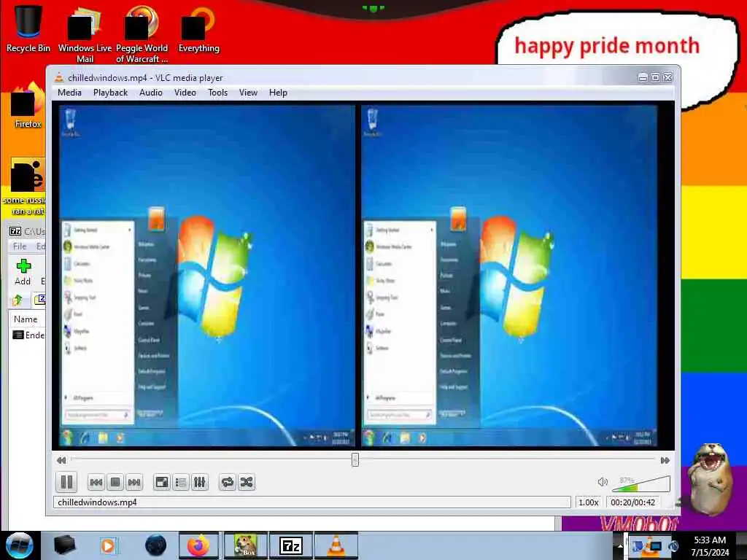Toggle elapsed time display 00:20/00:42
The width and height of the screenshot is (747, 560).
click(632, 502)
